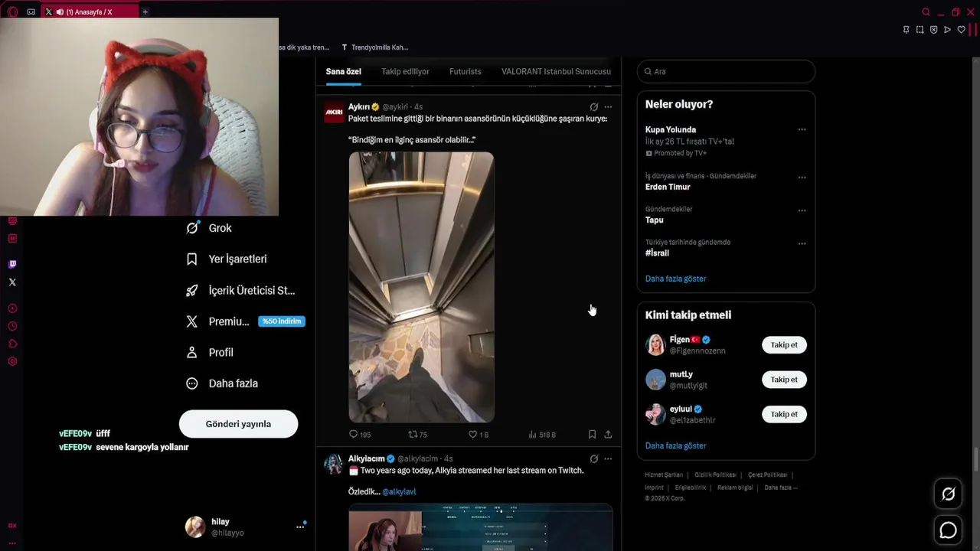
Task: Open Hizmet Şartları footer link
Action: [x=664, y=475]
